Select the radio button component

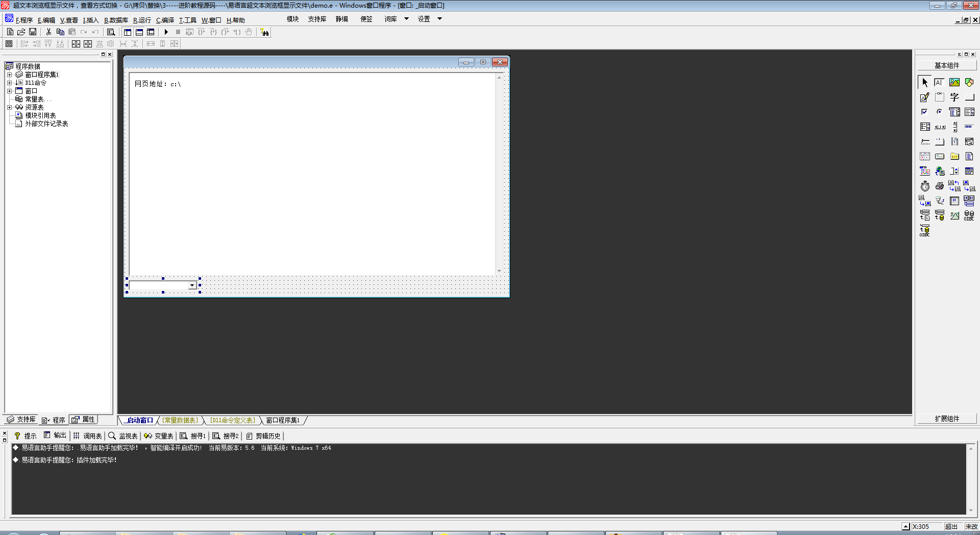point(939,112)
